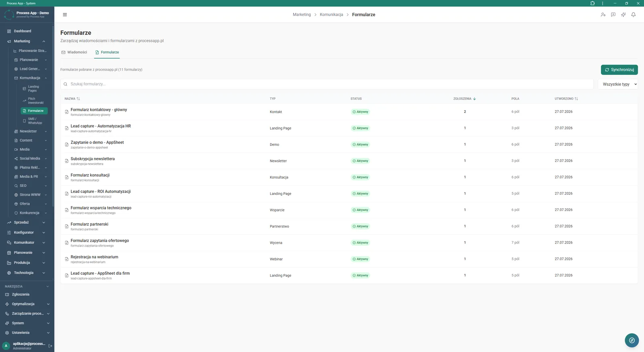Image resolution: width=644 pixels, height=352 pixels.
Task: Switch to the Wiadomości tab
Action: pos(74,52)
